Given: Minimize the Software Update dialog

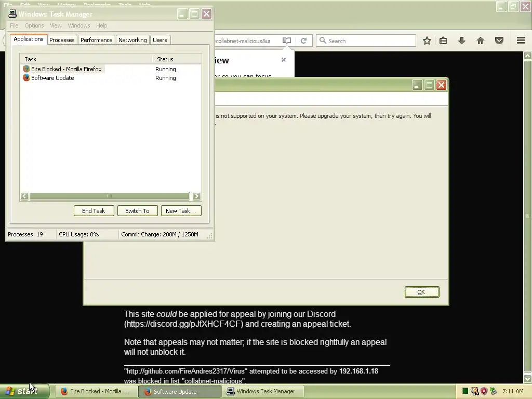Looking at the screenshot, I should click(417, 85).
